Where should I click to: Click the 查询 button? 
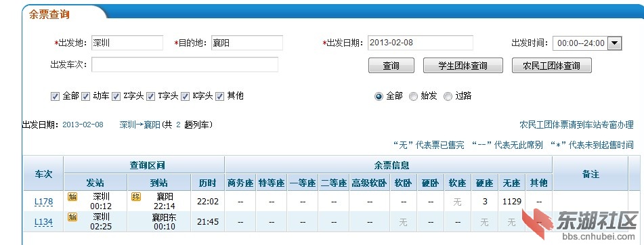391,66
